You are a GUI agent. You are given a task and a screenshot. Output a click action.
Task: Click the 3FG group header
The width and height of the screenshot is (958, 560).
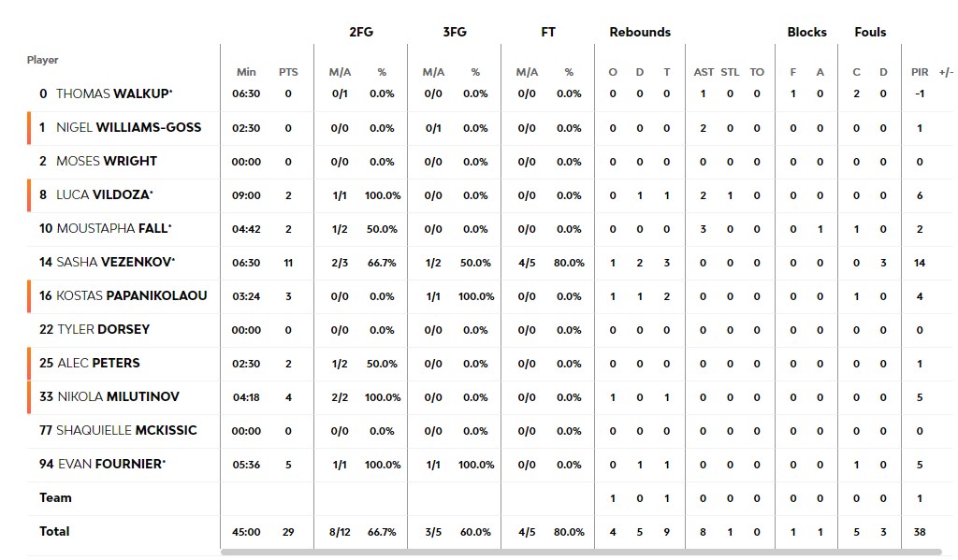point(455,32)
